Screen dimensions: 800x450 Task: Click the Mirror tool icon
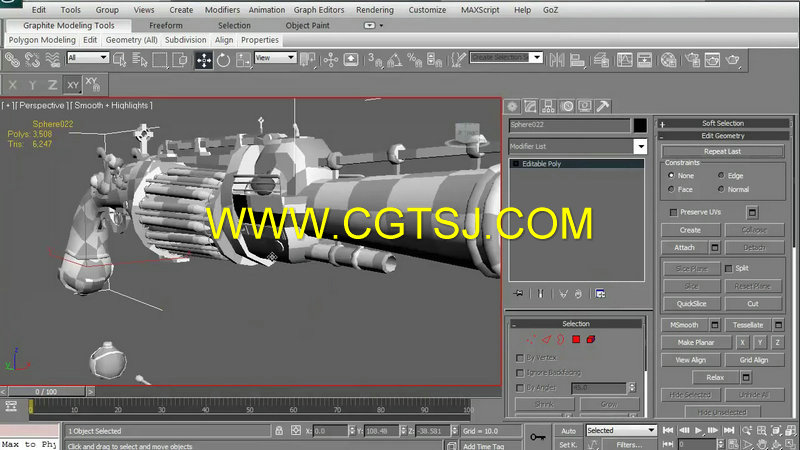tap(557, 60)
